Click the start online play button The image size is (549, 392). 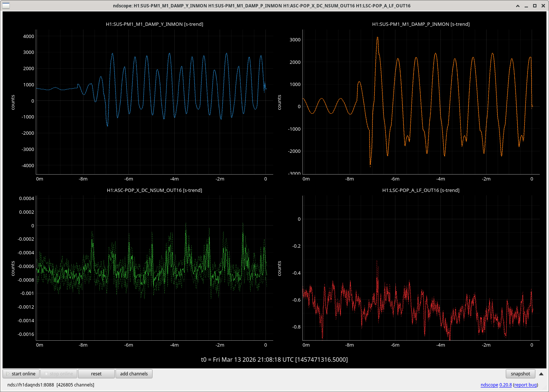click(21, 374)
